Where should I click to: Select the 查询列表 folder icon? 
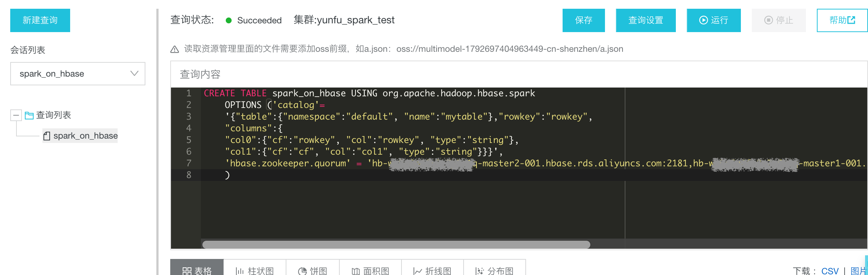coord(29,116)
